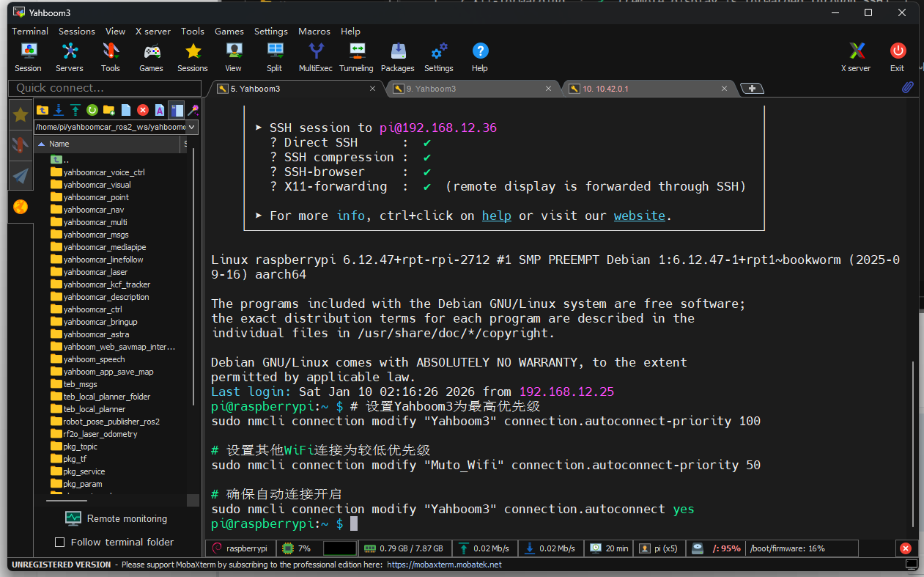Click the paperclip attach icon
This screenshot has height=577, width=924.
[x=907, y=88]
